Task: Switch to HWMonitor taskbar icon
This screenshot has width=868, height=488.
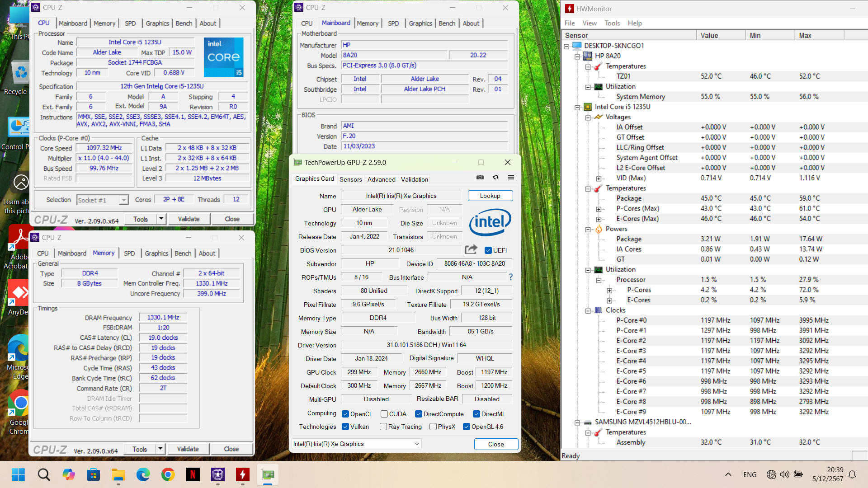Action: click(x=243, y=474)
